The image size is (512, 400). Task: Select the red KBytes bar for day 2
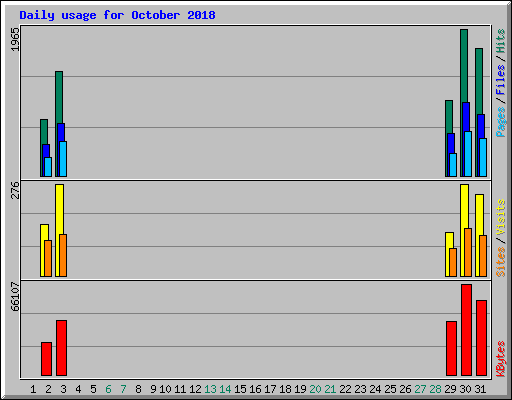47,359
